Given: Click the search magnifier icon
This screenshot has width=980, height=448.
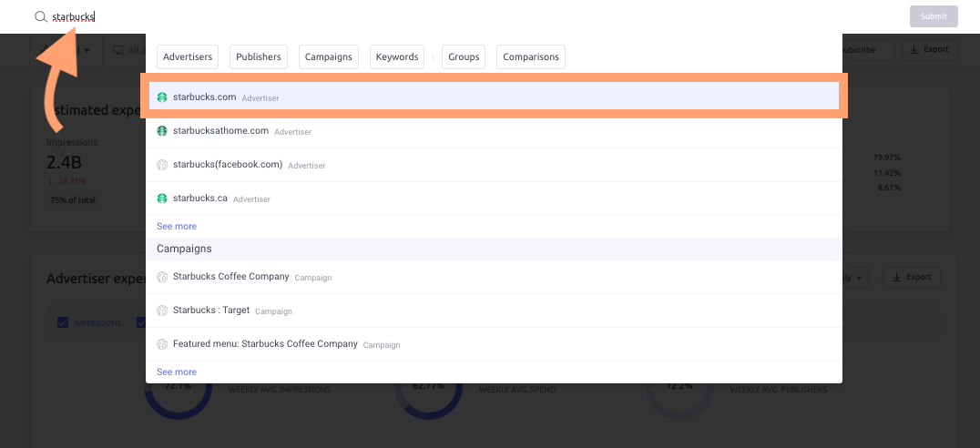Looking at the screenshot, I should point(41,17).
